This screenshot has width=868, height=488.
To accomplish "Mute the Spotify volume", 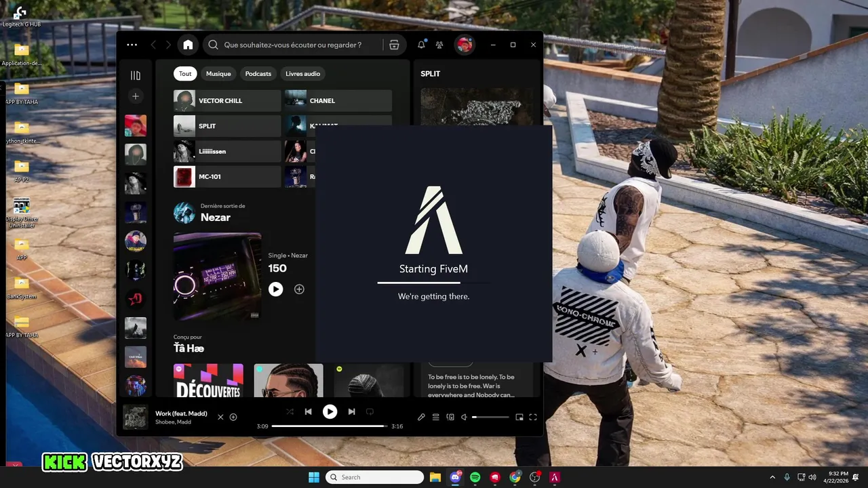I will pyautogui.click(x=464, y=418).
